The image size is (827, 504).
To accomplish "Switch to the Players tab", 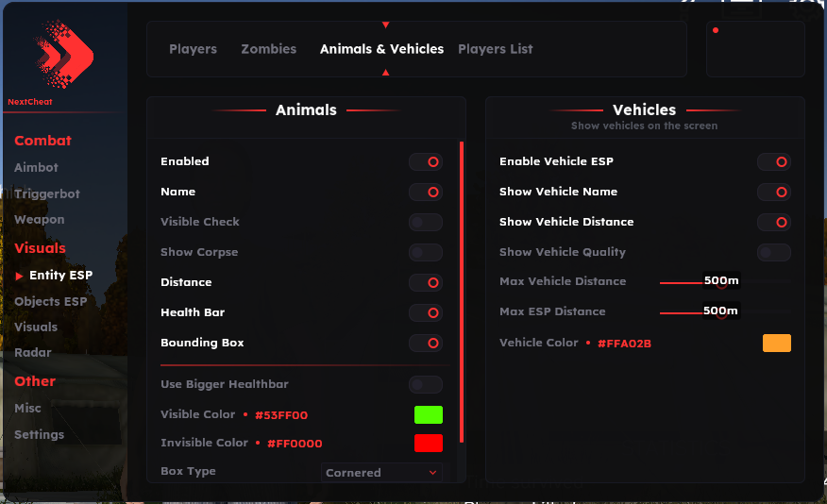I will 193,49.
